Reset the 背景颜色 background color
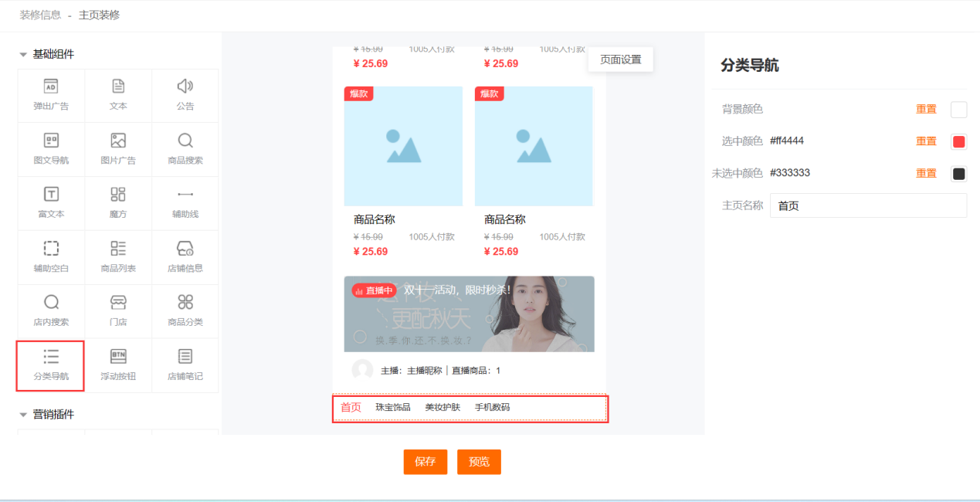The width and height of the screenshot is (980, 502). tap(926, 110)
